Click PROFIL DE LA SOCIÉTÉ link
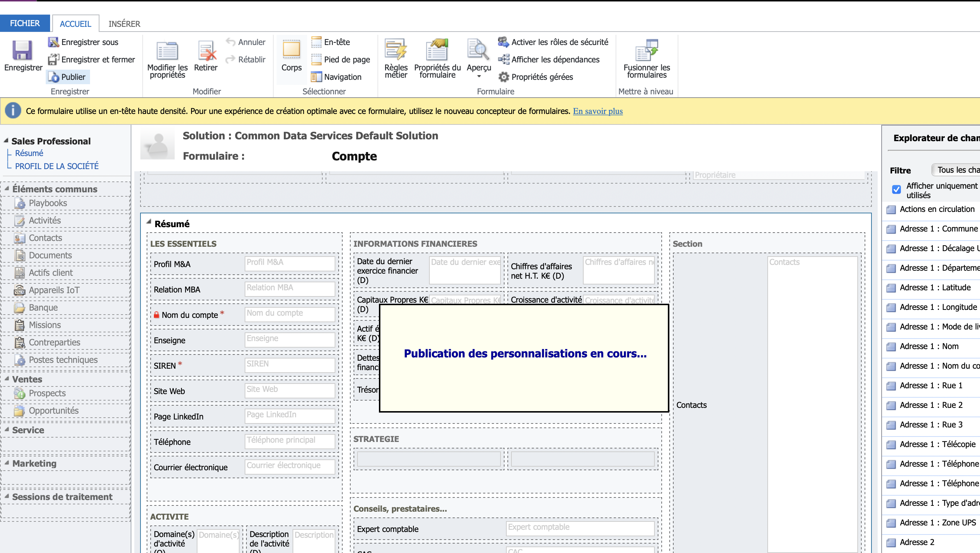Image resolution: width=980 pixels, height=553 pixels. (x=57, y=166)
